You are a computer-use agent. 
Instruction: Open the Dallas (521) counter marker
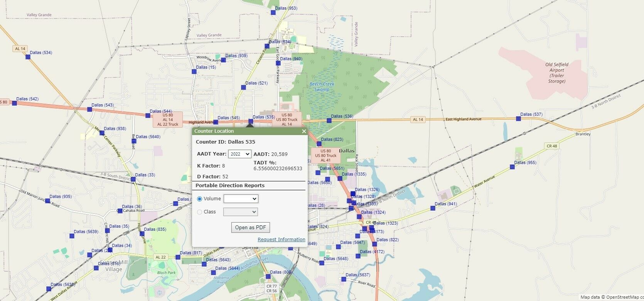(x=243, y=87)
